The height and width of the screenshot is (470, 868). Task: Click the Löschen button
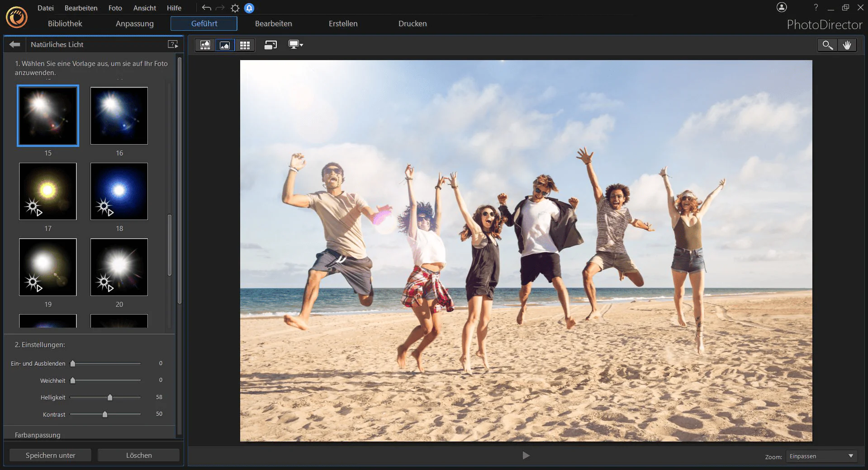[139, 455]
